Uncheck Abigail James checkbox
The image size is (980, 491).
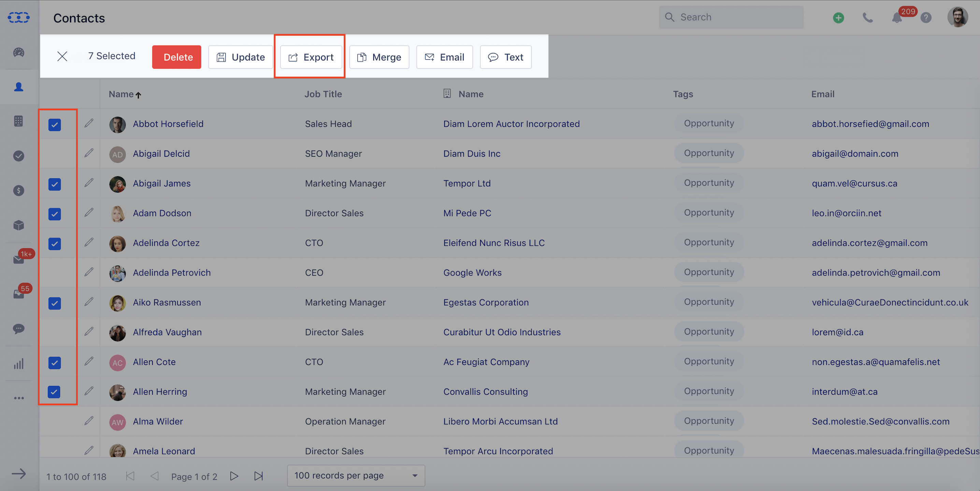[54, 184]
